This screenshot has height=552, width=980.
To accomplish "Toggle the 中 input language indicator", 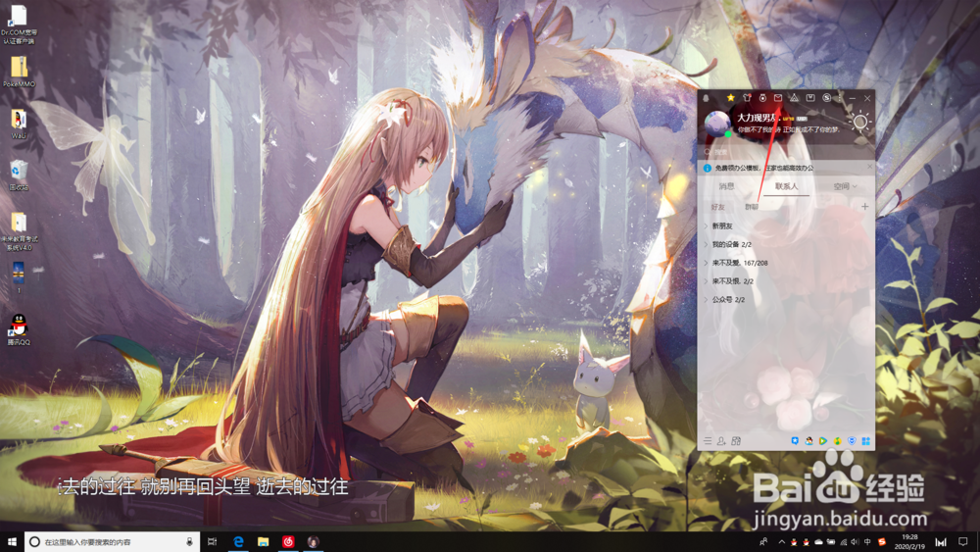I will click(x=867, y=542).
